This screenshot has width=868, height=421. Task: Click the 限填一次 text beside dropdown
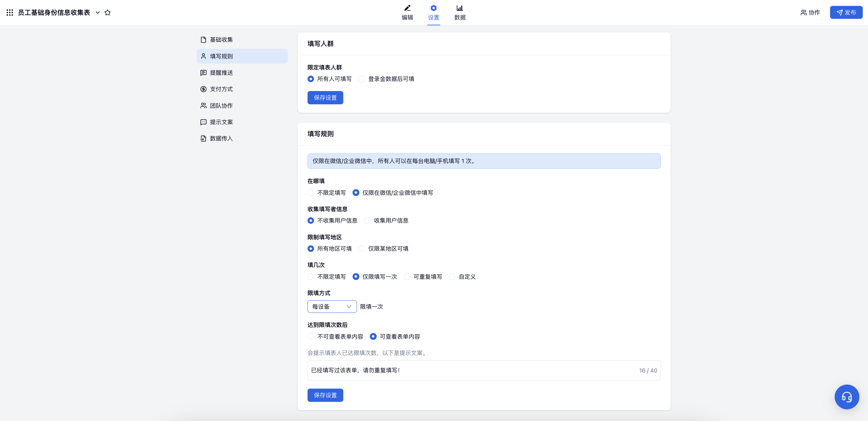(371, 307)
